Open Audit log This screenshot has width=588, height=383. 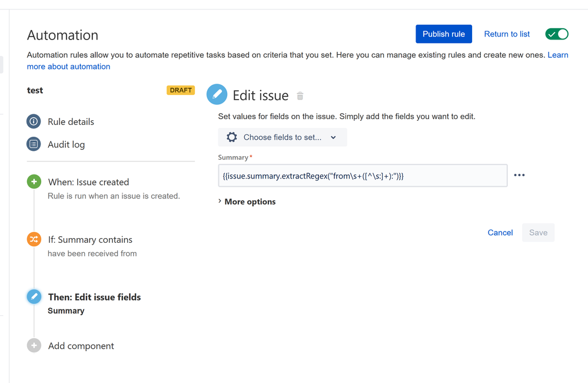[66, 144]
